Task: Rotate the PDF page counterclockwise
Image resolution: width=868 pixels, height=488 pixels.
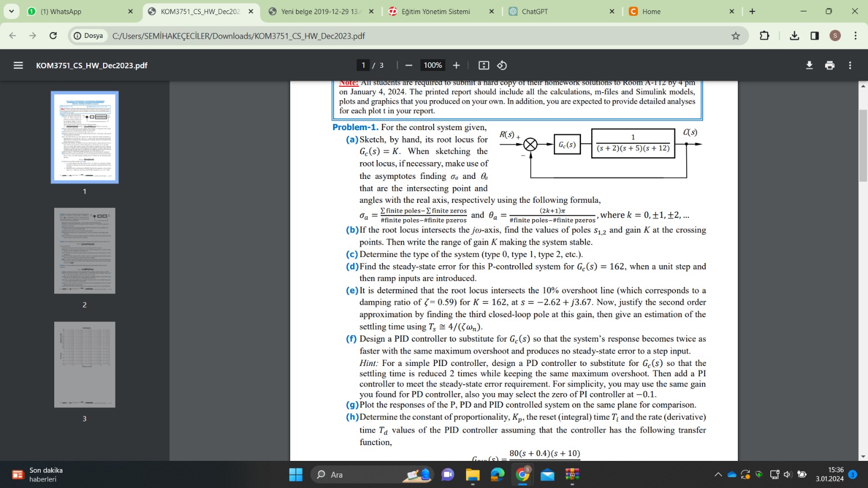Action: click(x=501, y=65)
